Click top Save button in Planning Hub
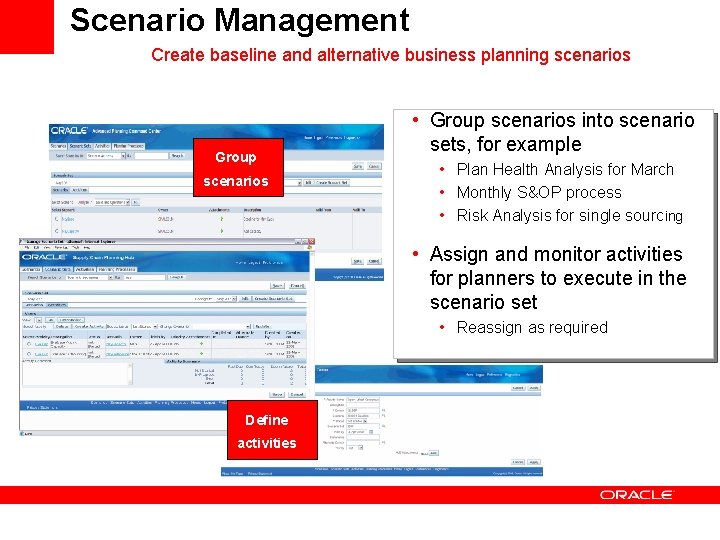This screenshot has width=720, height=540. tap(277, 286)
